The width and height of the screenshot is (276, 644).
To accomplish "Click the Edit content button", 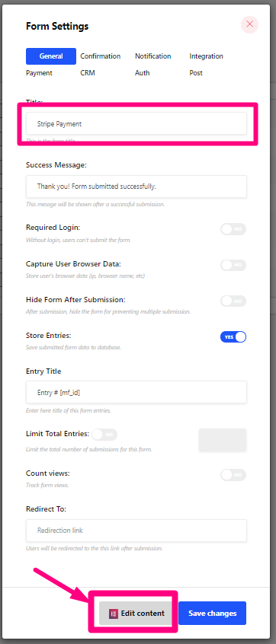I will [135, 614].
